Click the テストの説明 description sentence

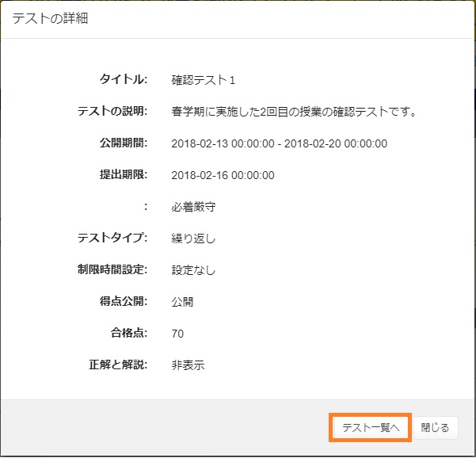pyautogui.click(x=294, y=112)
